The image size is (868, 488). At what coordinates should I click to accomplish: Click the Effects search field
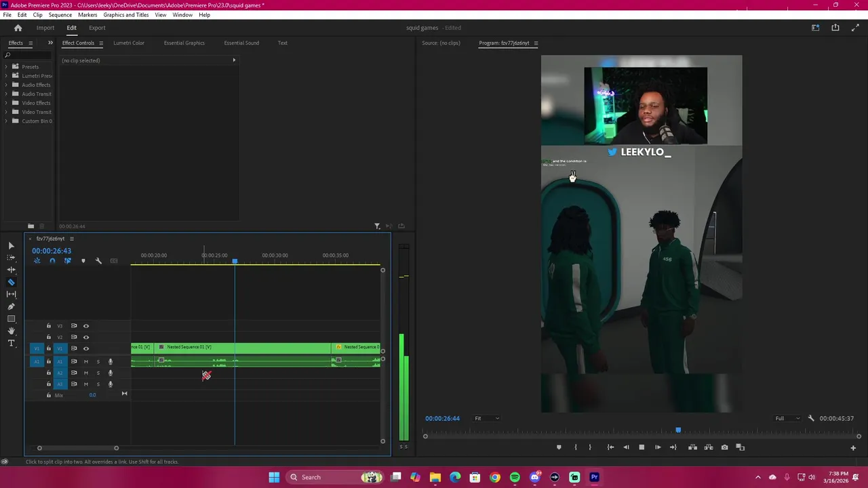[x=28, y=55]
